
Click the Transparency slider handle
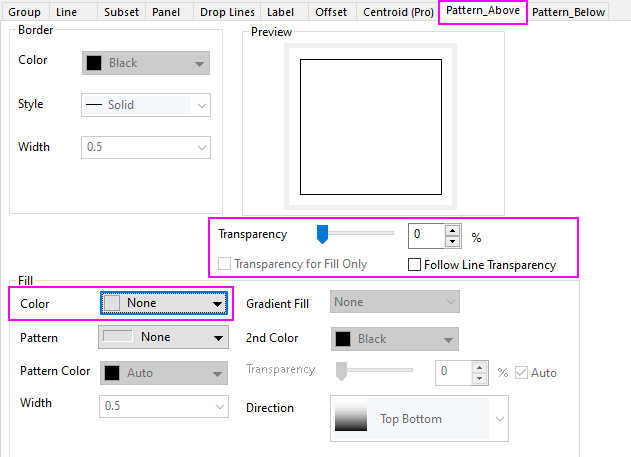coord(323,234)
